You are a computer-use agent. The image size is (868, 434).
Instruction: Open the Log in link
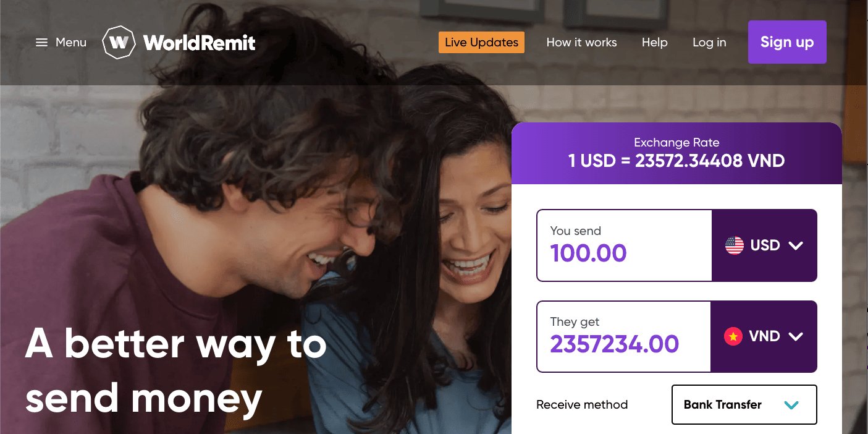(709, 42)
